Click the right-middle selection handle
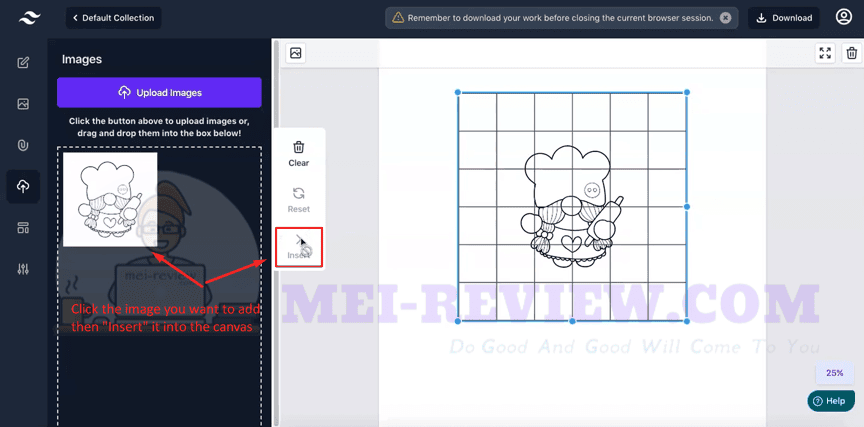864x427 pixels. 687,207
